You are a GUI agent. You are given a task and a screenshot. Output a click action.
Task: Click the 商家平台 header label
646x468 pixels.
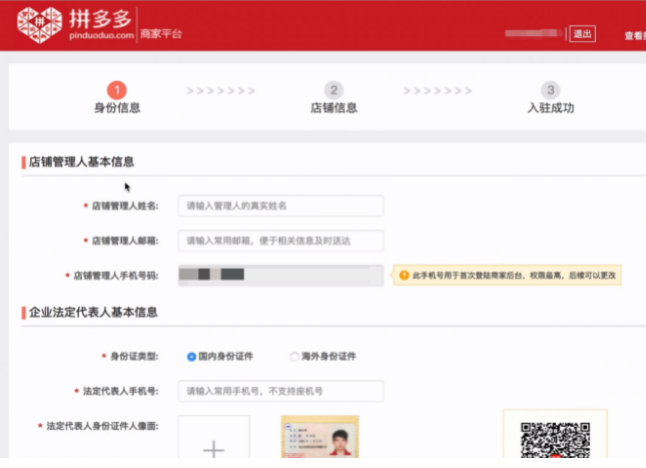(x=161, y=34)
